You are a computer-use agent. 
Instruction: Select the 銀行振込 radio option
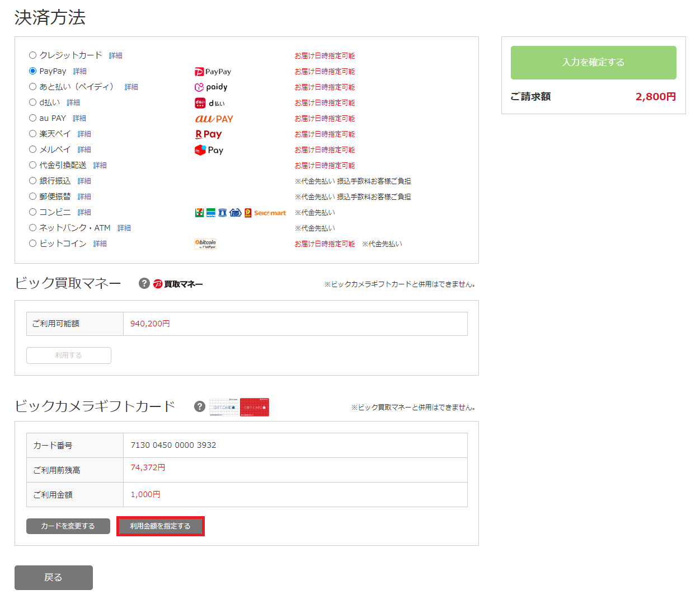pyautogui.click(x=33, y=181)
